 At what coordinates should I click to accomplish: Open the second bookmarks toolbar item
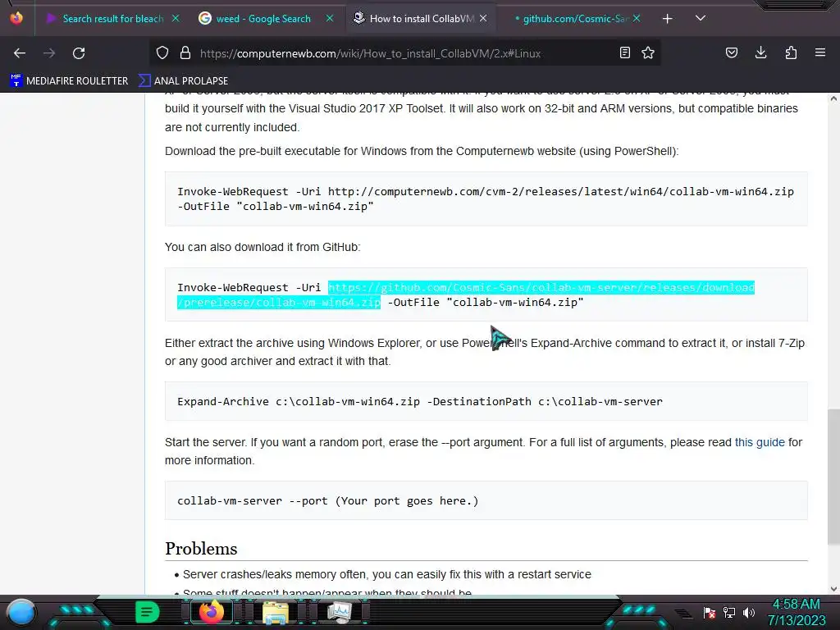point(183,81)
